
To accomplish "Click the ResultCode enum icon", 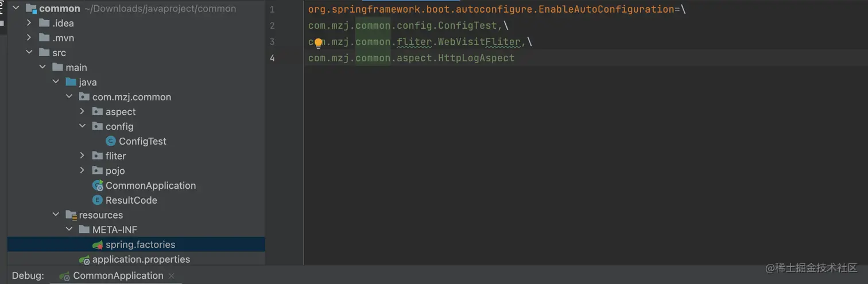I will click(98, 200).
